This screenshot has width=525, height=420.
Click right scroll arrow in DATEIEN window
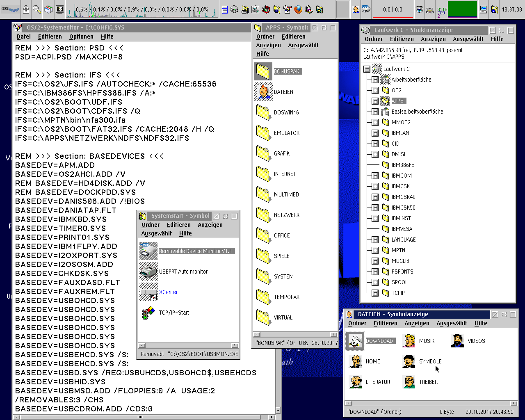click(x=514, y=403)
